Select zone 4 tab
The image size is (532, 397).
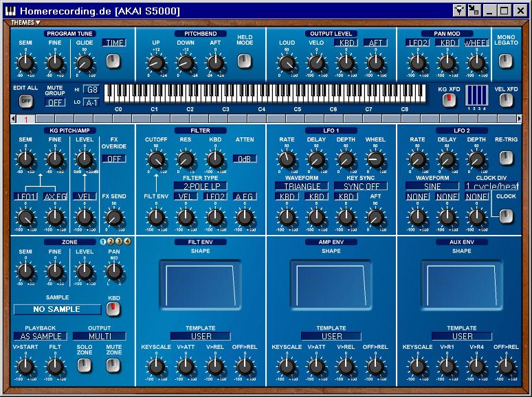click(x=127, y=241)
